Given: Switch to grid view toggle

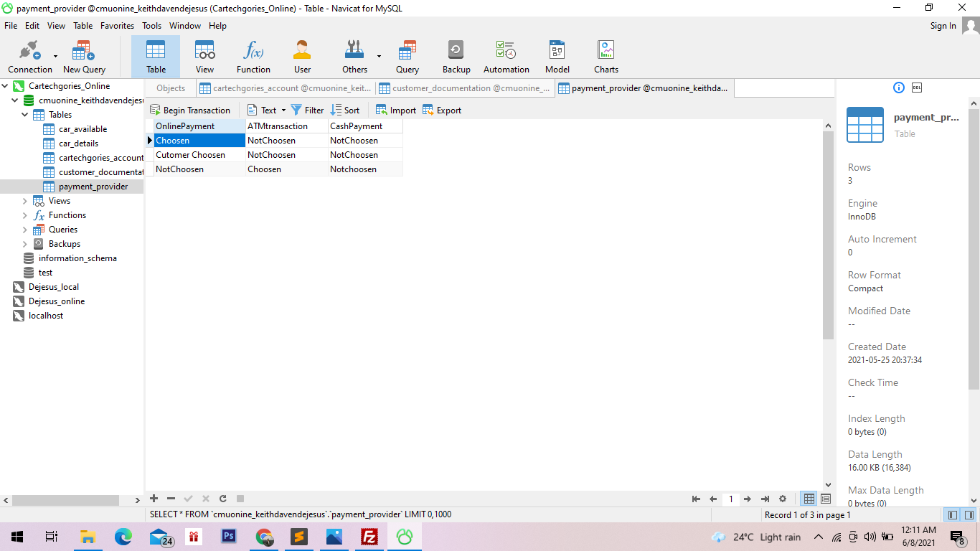Looking at the screenshot, I should [809, 499].
